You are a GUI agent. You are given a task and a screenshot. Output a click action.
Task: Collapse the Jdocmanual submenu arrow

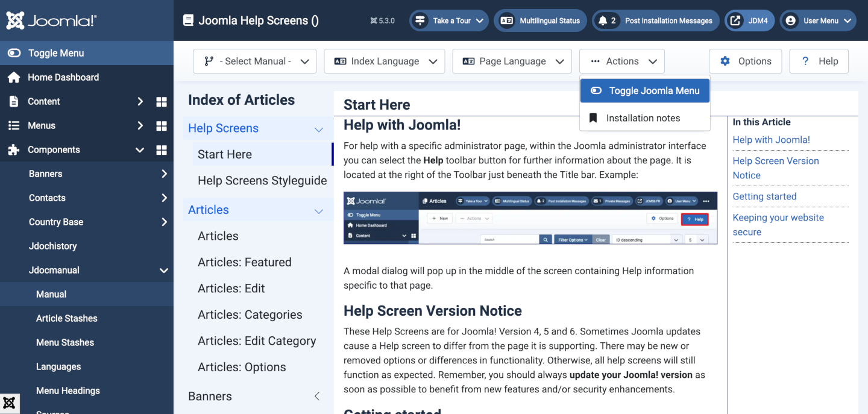tap(164, 271)
